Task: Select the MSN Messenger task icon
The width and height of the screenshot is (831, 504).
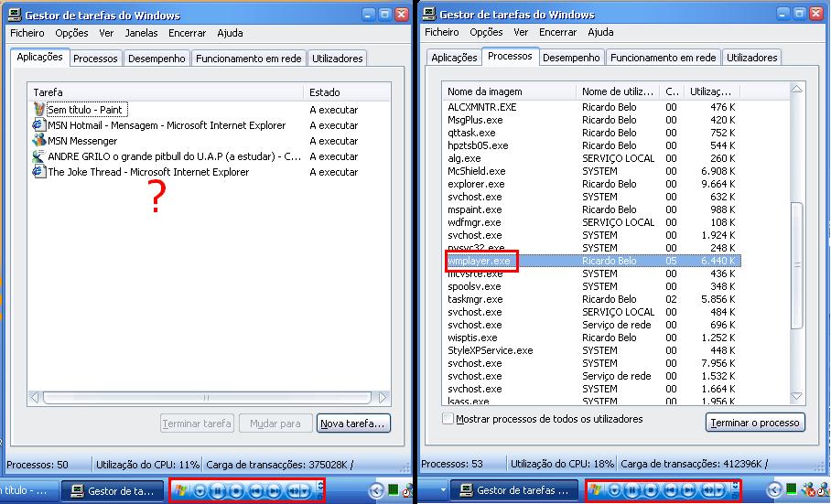Action: point(39,141)
